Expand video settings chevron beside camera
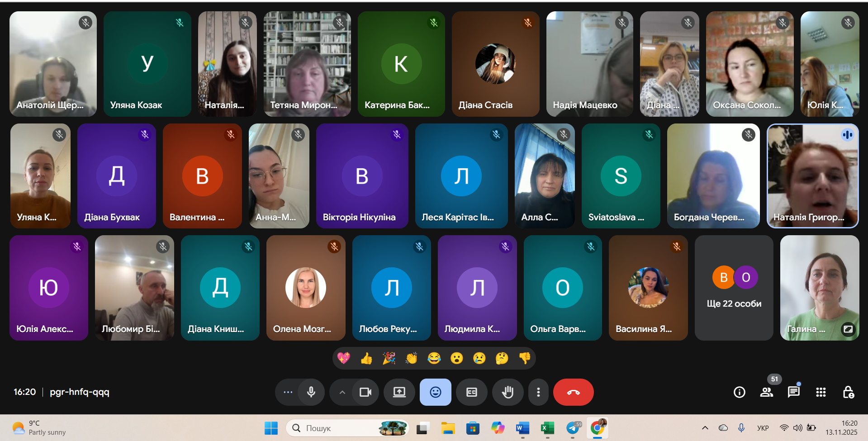The height and width of the screenshot is (441, 868). 342,392
